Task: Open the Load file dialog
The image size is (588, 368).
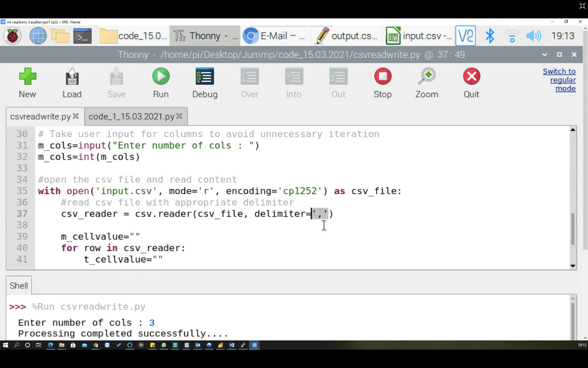Action: (x=72, y=83)
